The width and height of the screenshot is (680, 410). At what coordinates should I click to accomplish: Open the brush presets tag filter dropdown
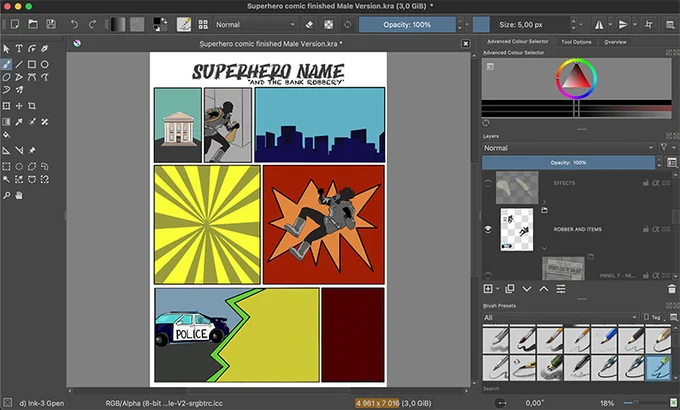click(x=560, y=318)
